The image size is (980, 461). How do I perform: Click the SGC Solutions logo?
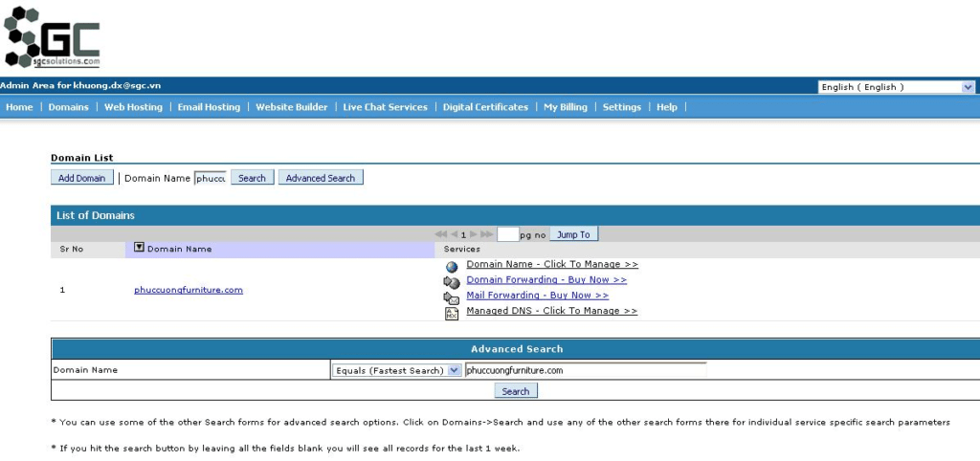52,37
